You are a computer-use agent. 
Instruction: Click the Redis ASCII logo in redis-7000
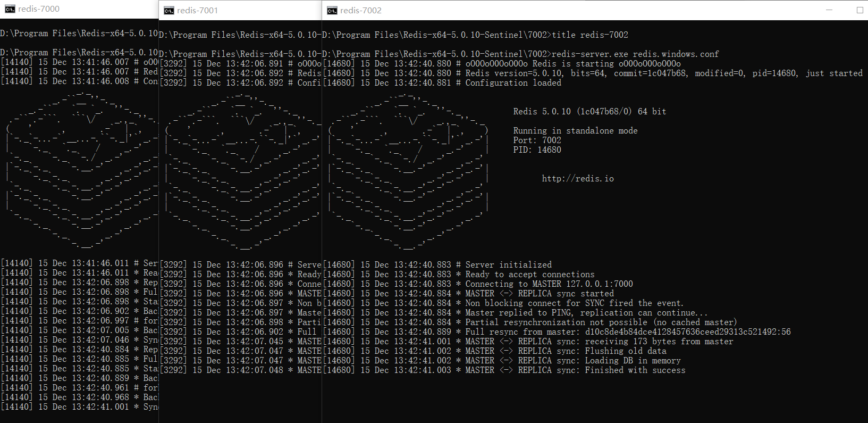[x=82, y=170]
